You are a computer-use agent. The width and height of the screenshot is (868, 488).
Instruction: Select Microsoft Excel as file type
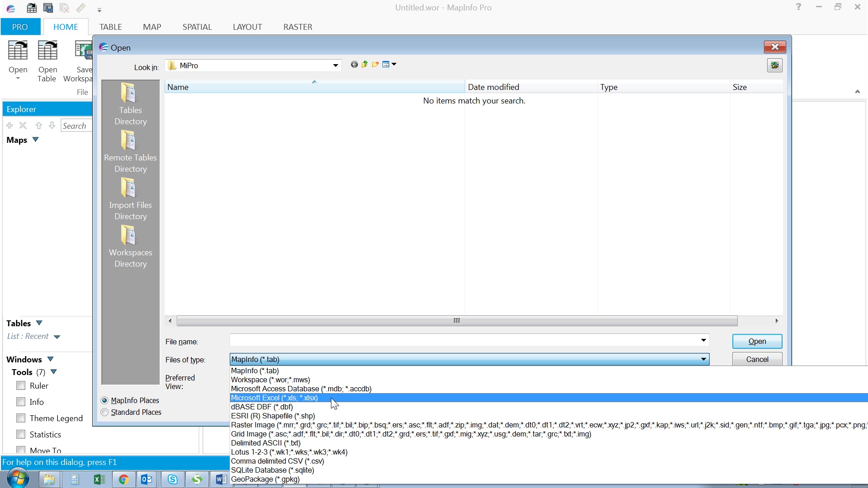(274, 398)
